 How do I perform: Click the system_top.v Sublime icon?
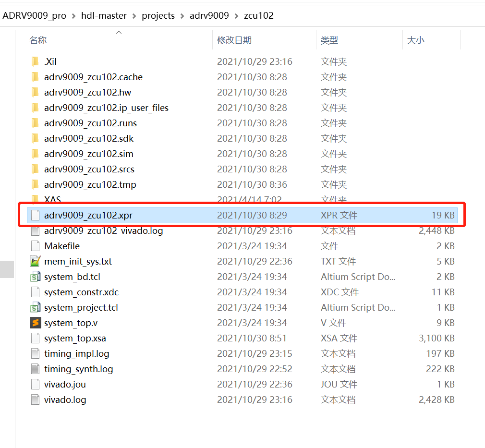[x=35, y=323]
